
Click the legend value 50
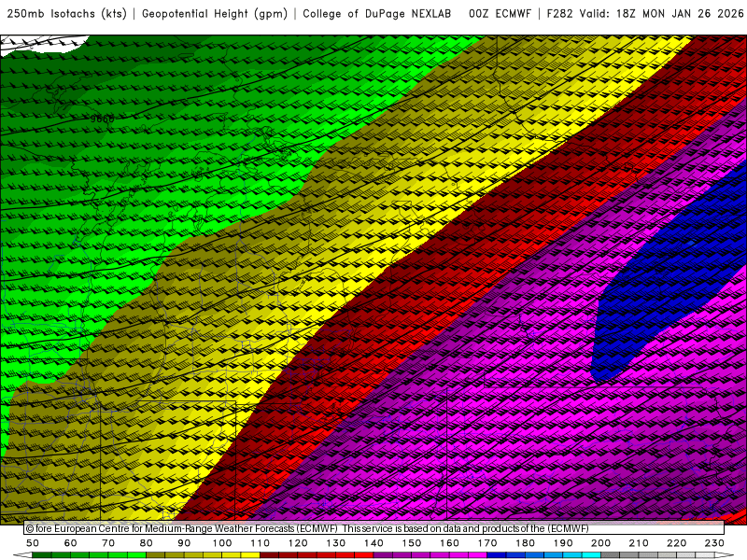pos(33,543)
